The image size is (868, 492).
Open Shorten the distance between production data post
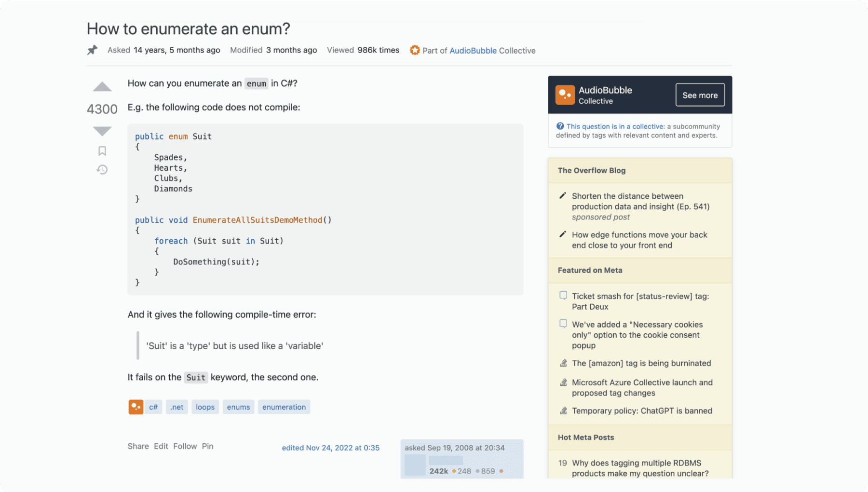(640, 201)
